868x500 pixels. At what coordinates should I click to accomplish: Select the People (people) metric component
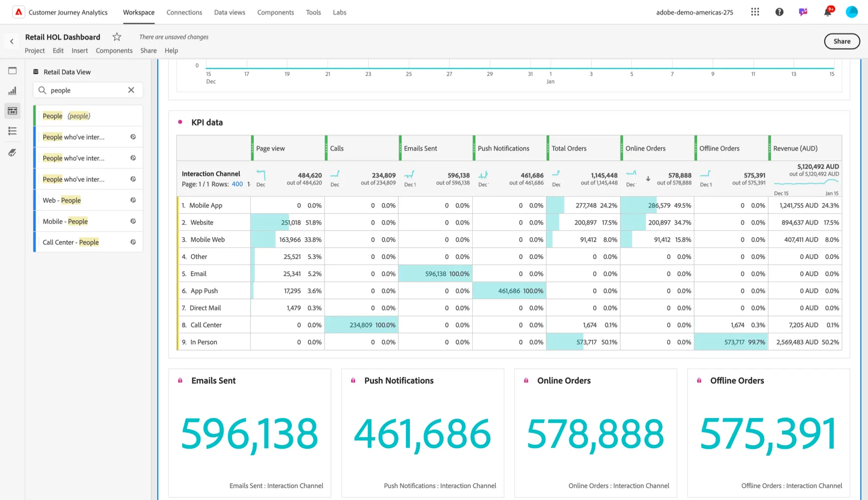(x=88, y=116)
